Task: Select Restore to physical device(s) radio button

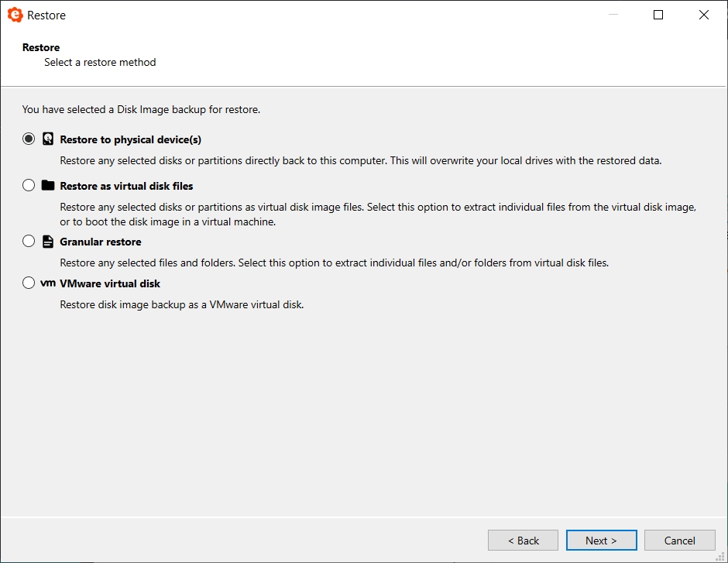Action: (x=29, y=139)
